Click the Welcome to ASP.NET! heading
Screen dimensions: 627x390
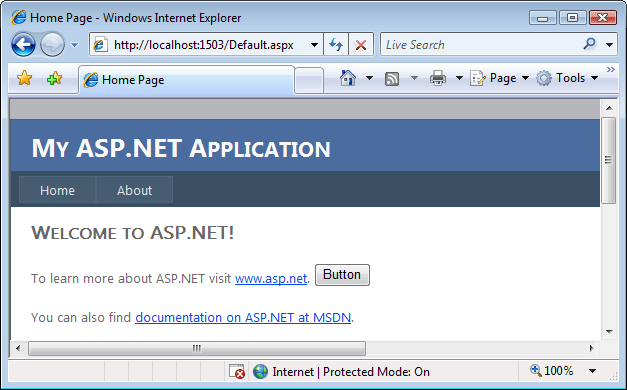pyautogui.click(x=132, y=232)
